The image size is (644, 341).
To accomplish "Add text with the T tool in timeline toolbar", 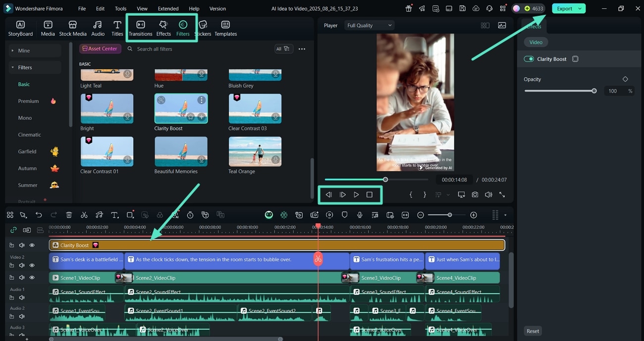I will coord(114,215).
